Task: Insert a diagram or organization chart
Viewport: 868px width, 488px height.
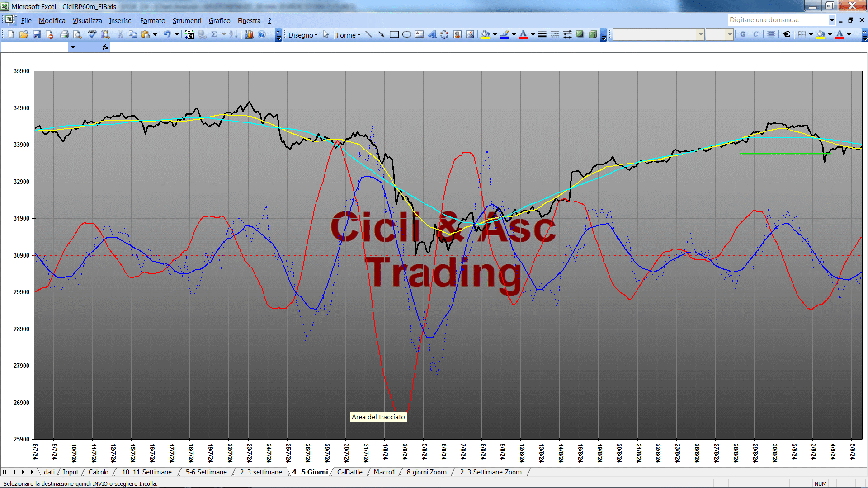Action: click(x=445, y=35)
